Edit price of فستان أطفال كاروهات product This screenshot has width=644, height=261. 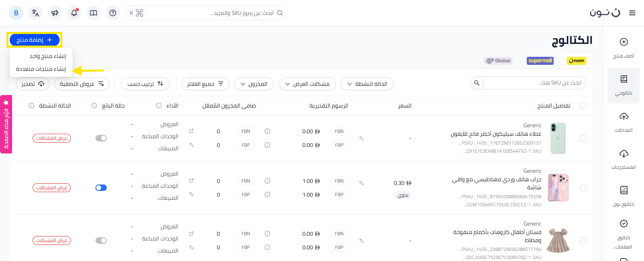tap(361, 240)
